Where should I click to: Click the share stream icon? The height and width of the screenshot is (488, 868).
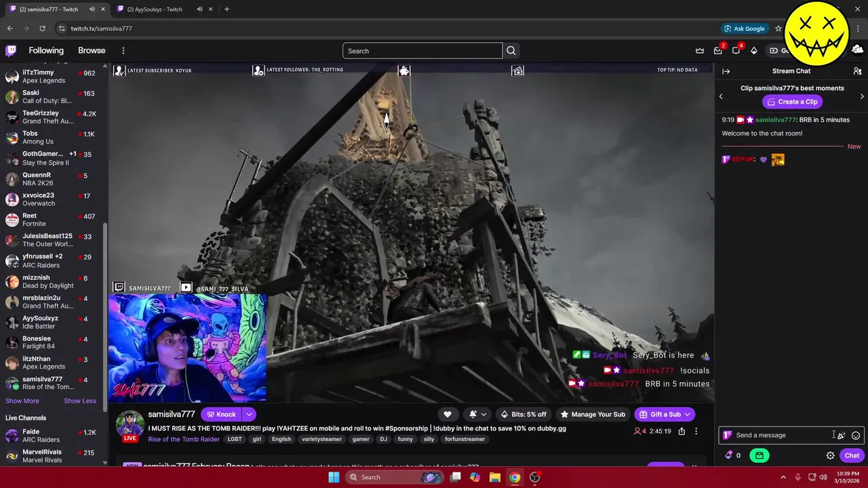click(682, 431)
